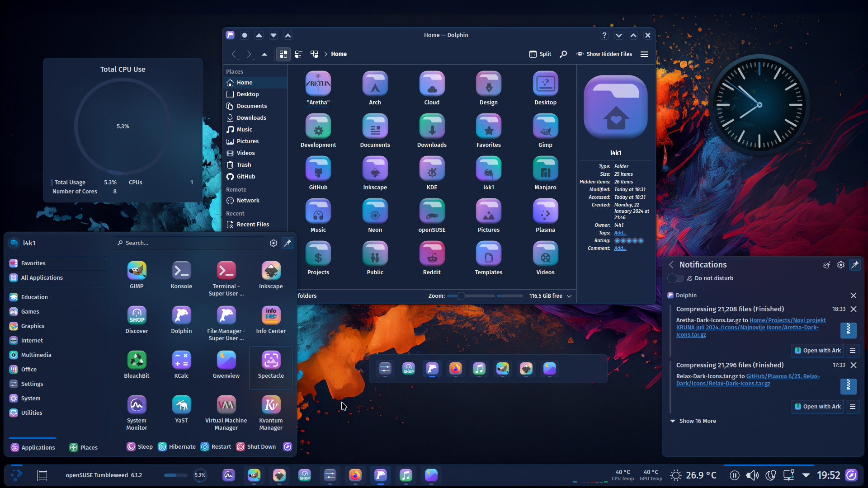Click Shut Down in the launcher

click(x=256, y=447)
